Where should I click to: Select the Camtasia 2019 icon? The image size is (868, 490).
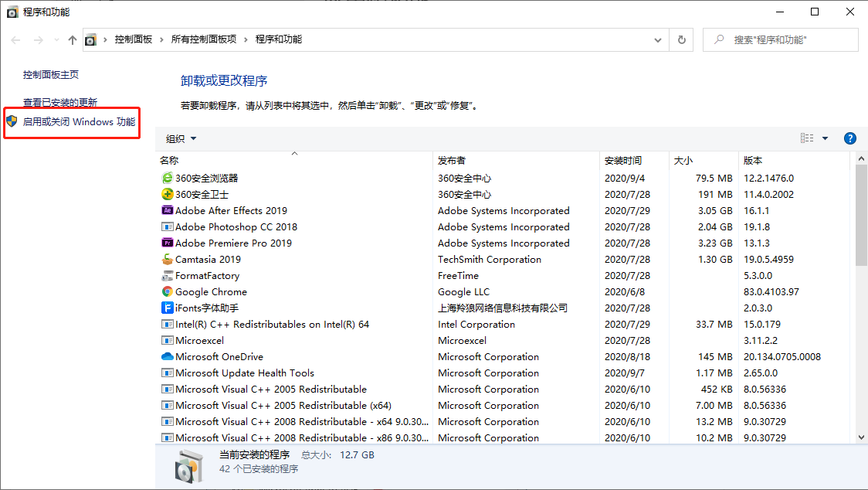[x=167, y=260]
